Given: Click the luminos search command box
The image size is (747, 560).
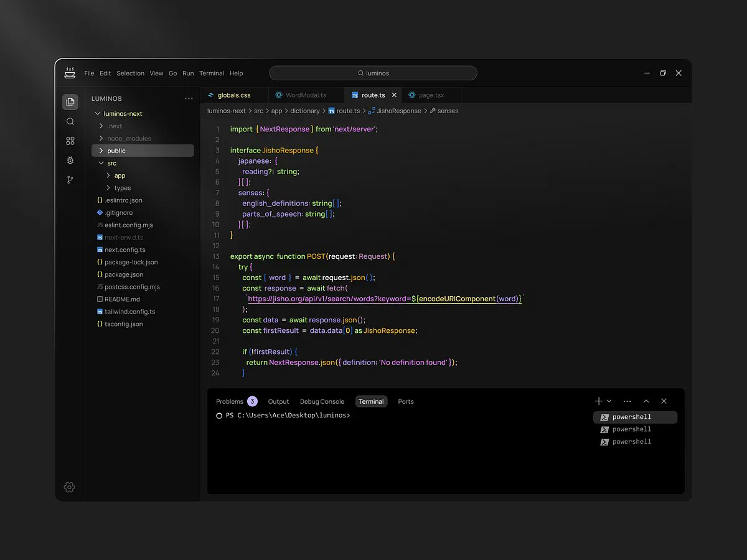Looking at the screenshot, I should coord(373,73).
